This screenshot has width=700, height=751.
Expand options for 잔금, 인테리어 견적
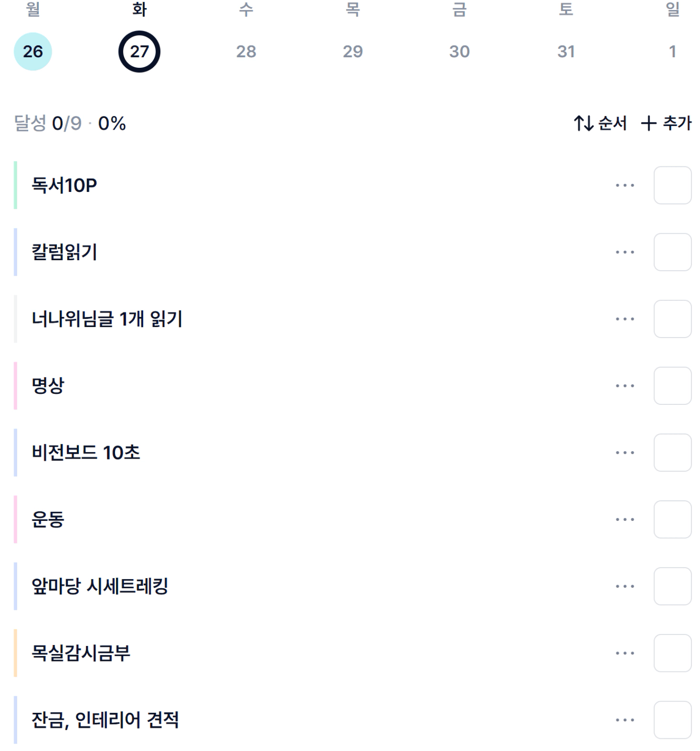pyautogui.click(x=625, y=720)
